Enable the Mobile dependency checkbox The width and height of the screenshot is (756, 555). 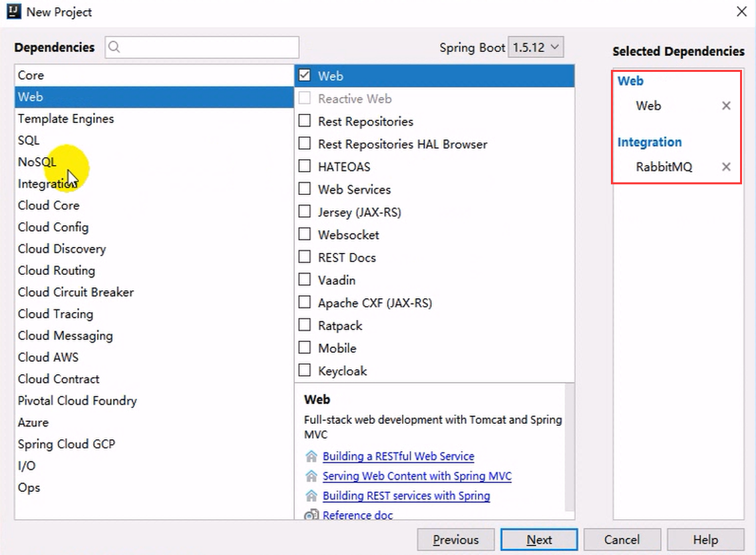(x=305, y=347)
